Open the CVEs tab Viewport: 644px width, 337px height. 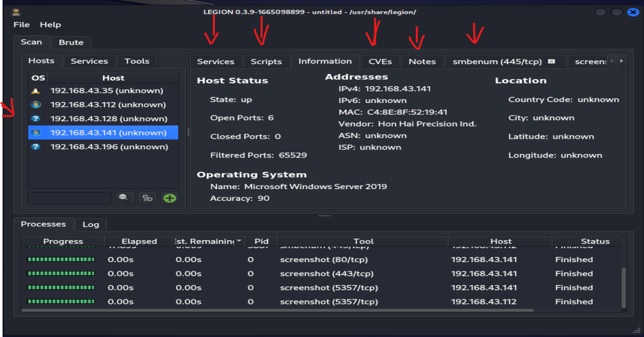coord(380,61)
